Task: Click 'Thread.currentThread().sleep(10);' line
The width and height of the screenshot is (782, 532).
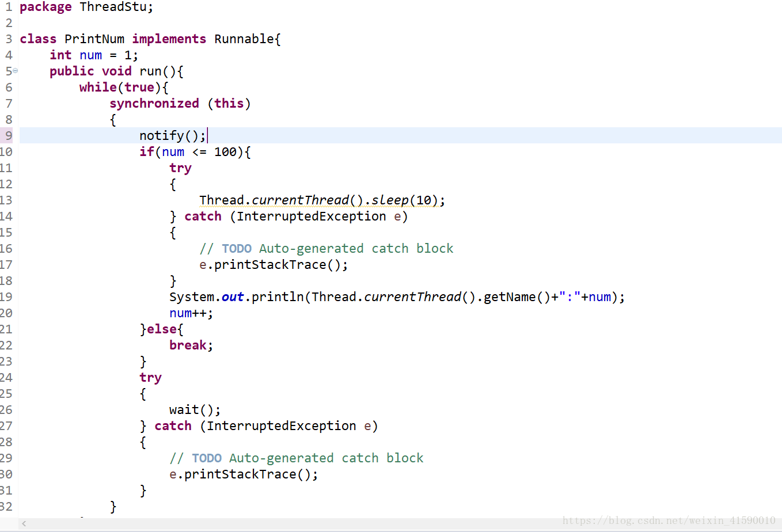Action: [322, 200]
